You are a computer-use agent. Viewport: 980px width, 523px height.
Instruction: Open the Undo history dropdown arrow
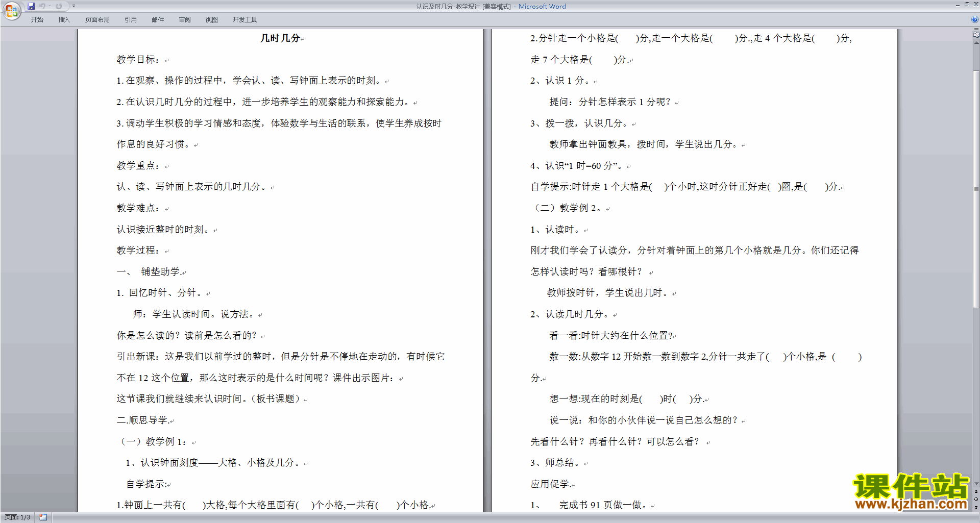coord(50,6)
